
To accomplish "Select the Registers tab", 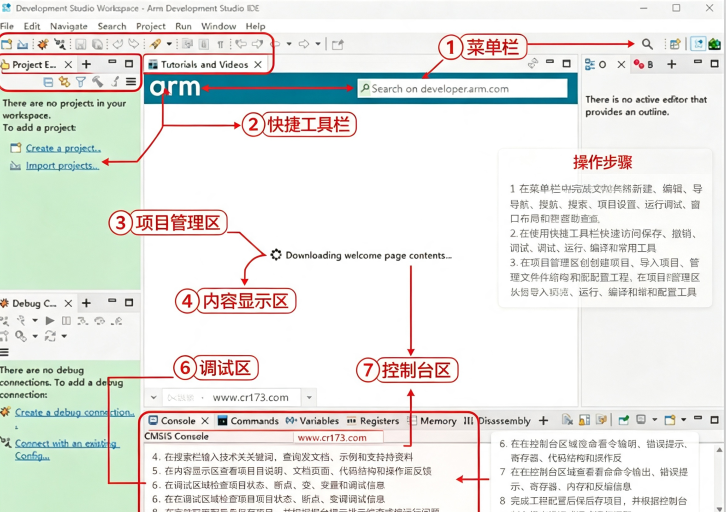I will [373, 421].
